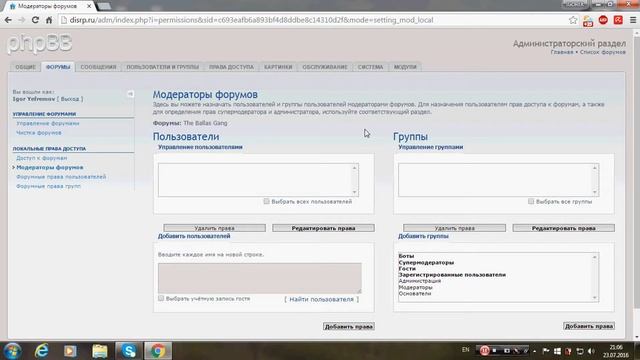640x360 pixels.
Task: Click the phpBB logo
Action: [x=40, y=43]
